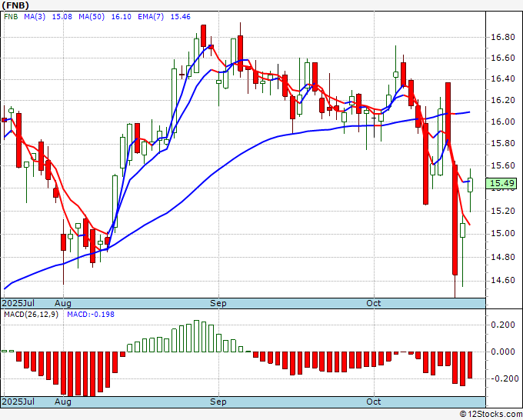Click the 15.20 price axis label
Screen dimensions: 523x420
(503, 211)
